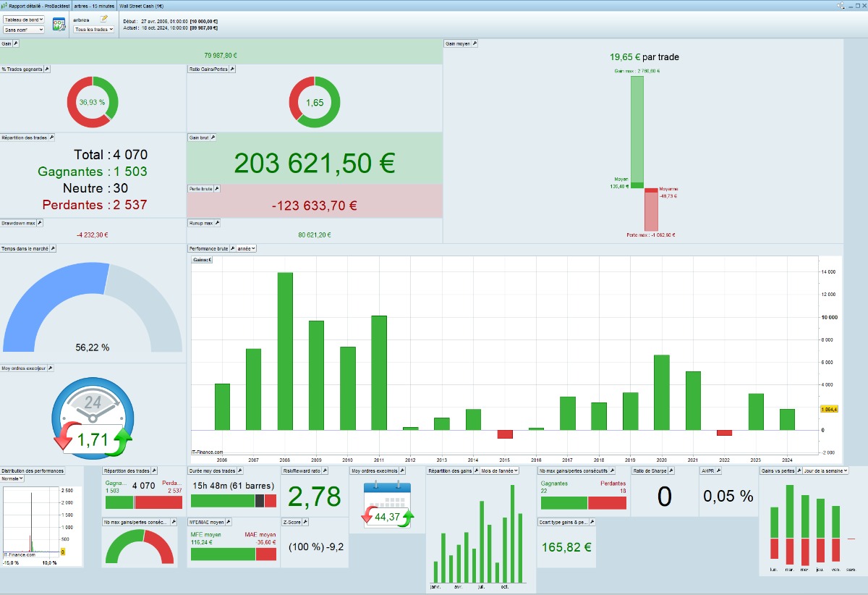Image resolution: width=868 pixels, height=595 pixels.
Task: Expand the Mois de l'année dropdown
Action: [500, 470]
